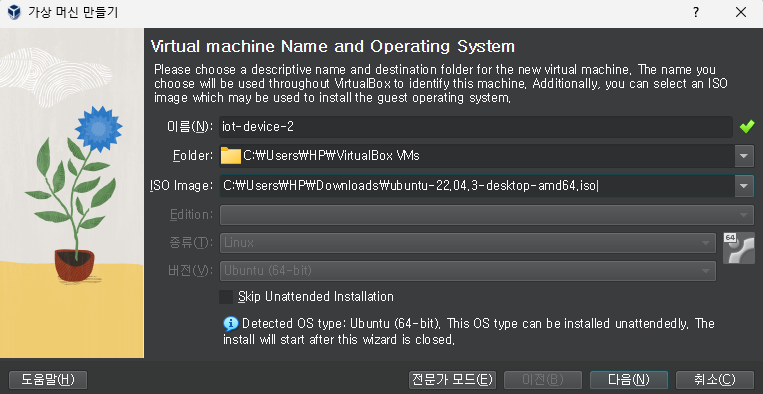Click the 가상 머신 만들기 window title
This screenshot has height=394, width=763.
click(x=73, y=13)
